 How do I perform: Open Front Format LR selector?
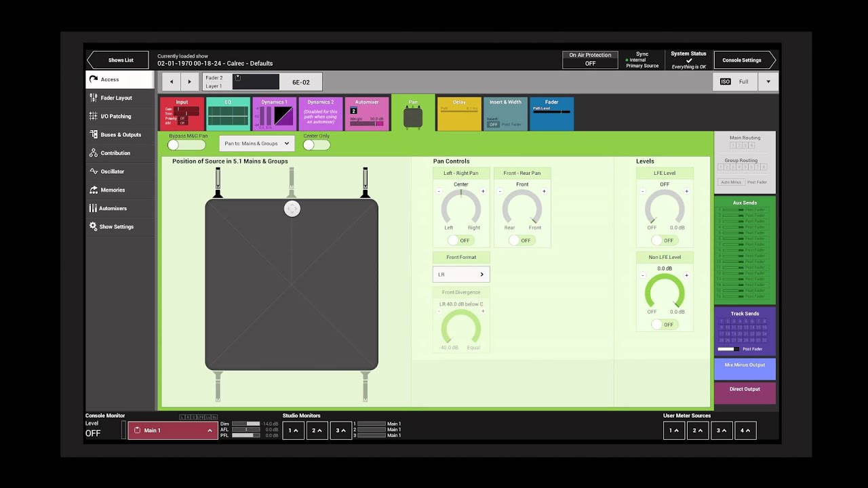coord(461,274)
